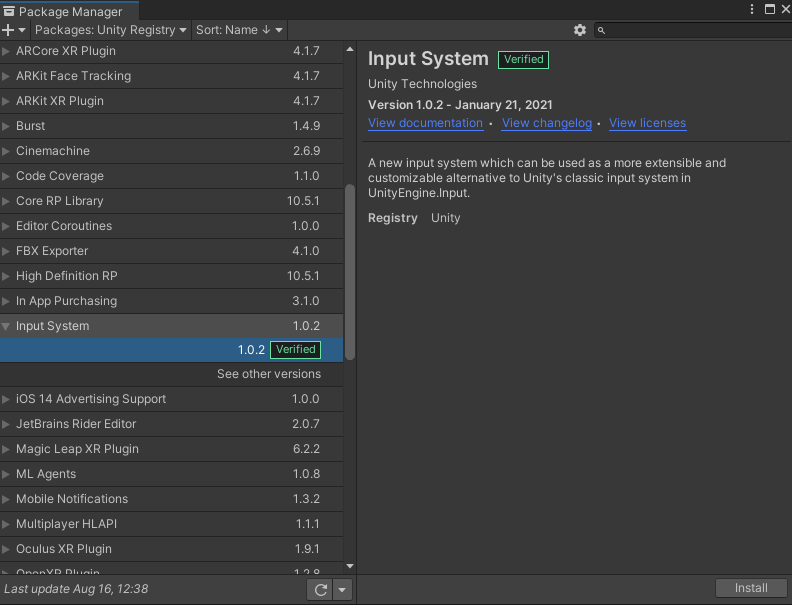Select Burst in the package list
The width and height of the screenshot is (792, 605).
point(171,126)
